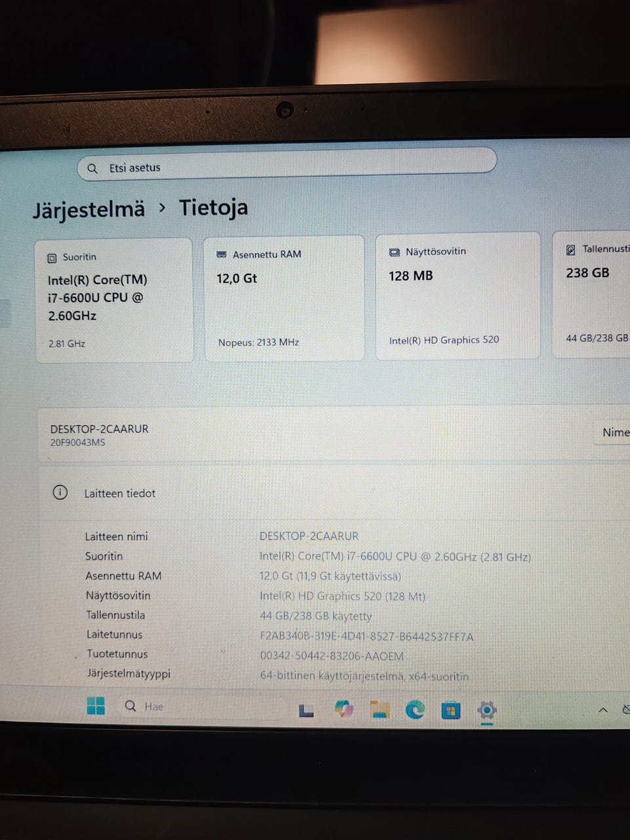The height and width of the screenshot is (840, 630).
Task: Click the value 12,0 Gt (11,9 Gt käytettävissä)
Action: (x=330, y=576)
